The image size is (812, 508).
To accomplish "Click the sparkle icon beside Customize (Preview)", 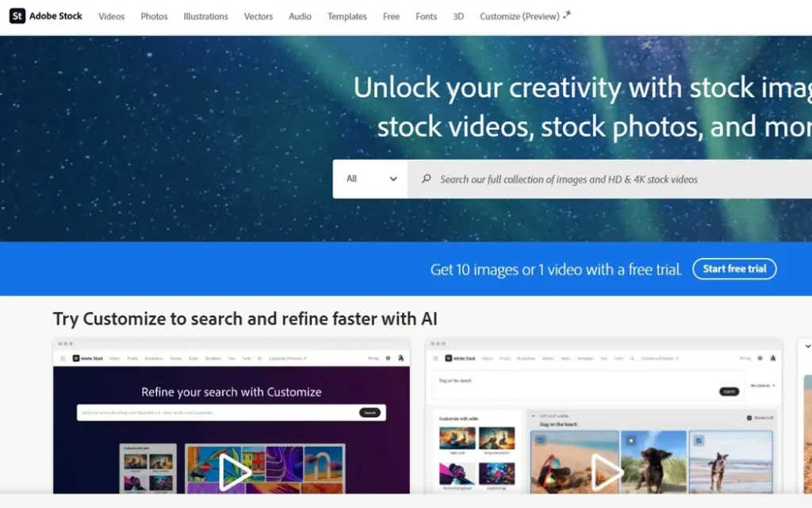I will pyautogui.click(x=568, y=14).
